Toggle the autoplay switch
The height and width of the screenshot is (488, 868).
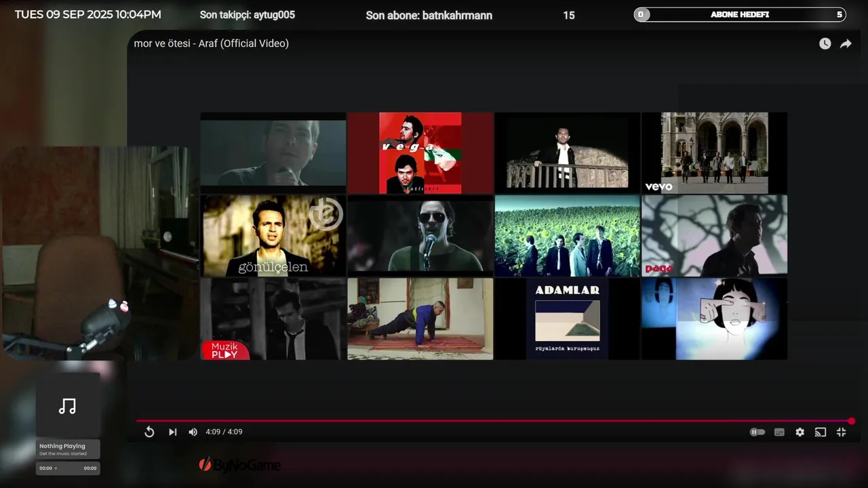click(757, 432)
